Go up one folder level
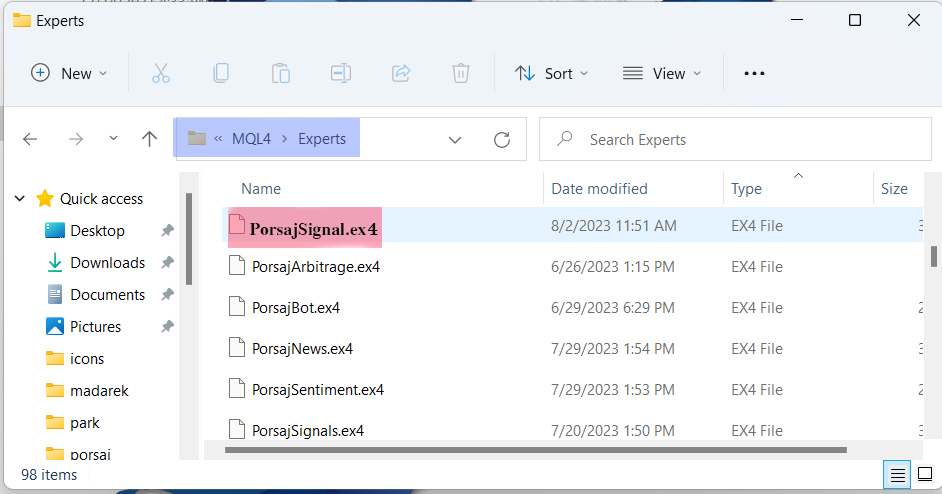 pos(150,139)
